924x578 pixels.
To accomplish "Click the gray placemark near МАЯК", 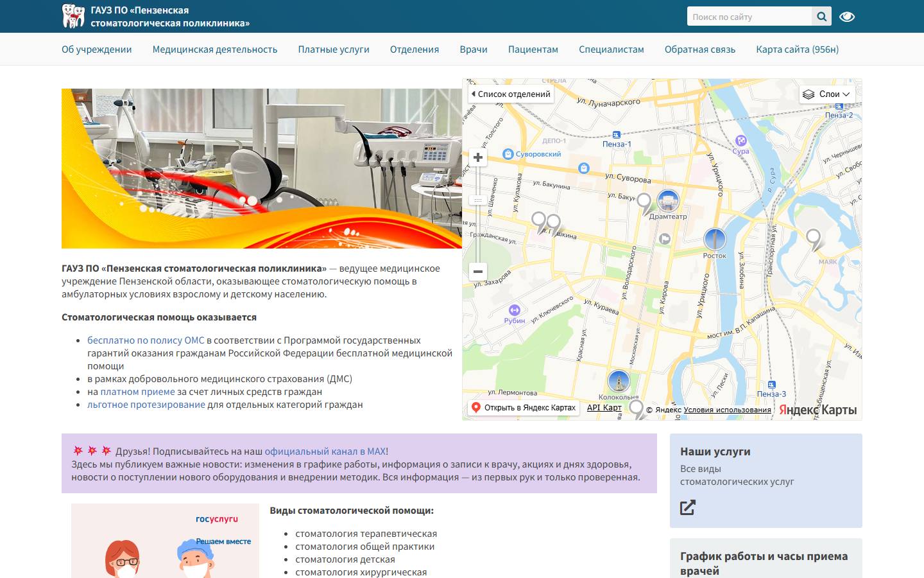I will click(814, 240).
